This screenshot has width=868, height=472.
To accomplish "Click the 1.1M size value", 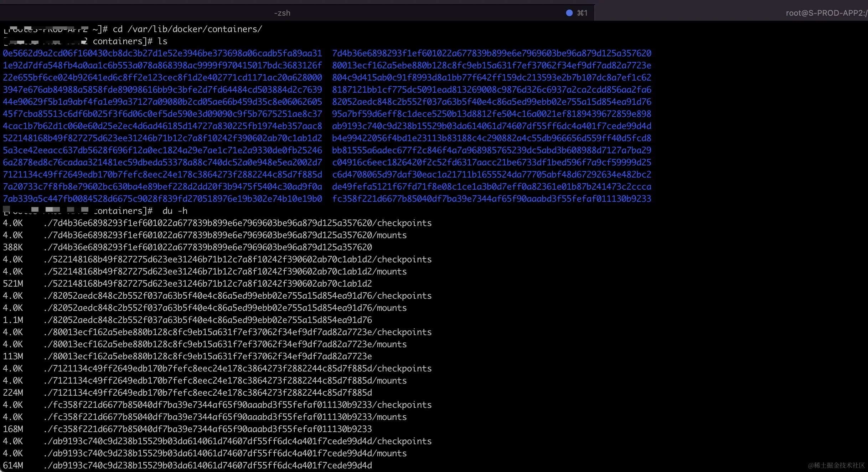I will pyautogui.click(x=13, y=320).
